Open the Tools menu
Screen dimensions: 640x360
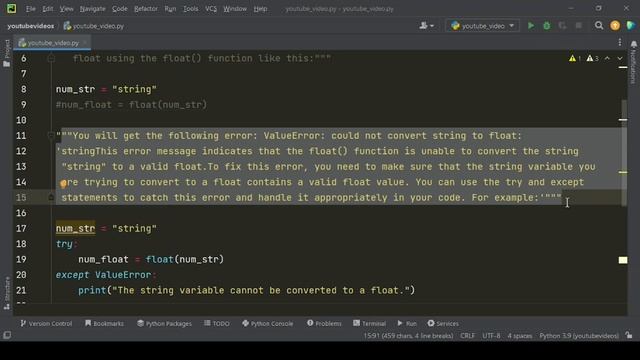click(191, 9)
